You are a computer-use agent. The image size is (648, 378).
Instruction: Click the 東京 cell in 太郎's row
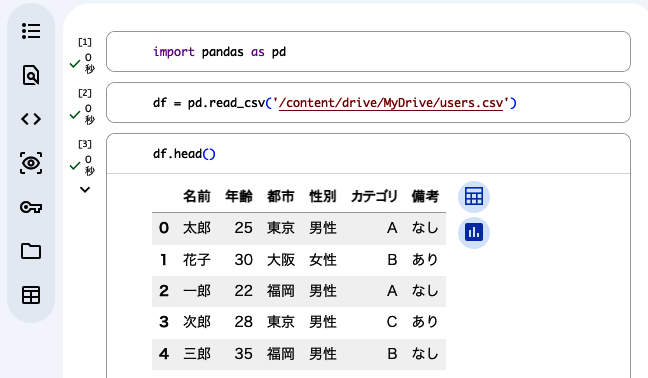pyautogui.click(x=281, y=228)
